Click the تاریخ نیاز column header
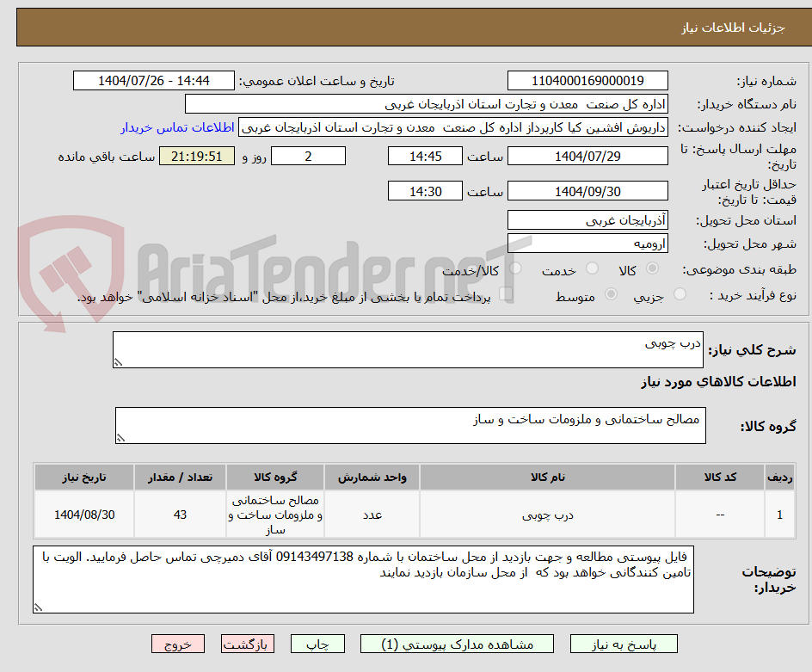 (84, 478)
